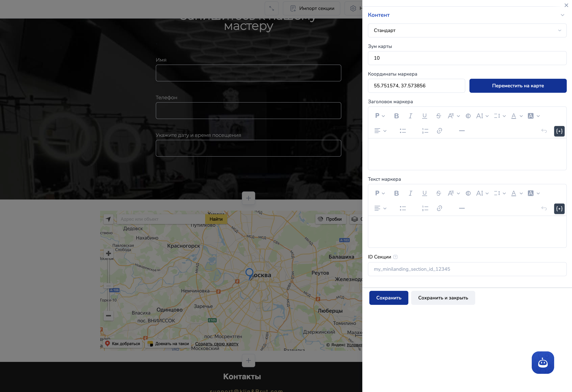The width and height of the screenshot is (572, 392).
Task: Add bulleted list in marker text editor
Action: [x=403, y=208]
